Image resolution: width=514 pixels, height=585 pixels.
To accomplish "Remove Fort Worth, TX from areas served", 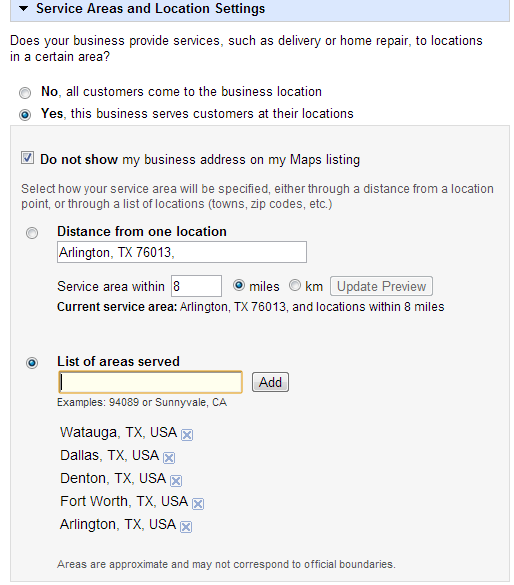I will 198,504.
